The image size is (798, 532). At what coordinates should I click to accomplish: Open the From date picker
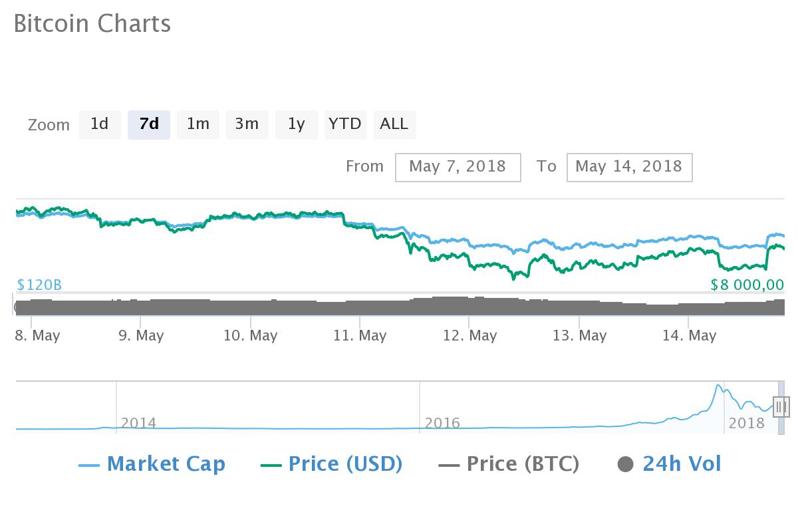coord(458,167)
